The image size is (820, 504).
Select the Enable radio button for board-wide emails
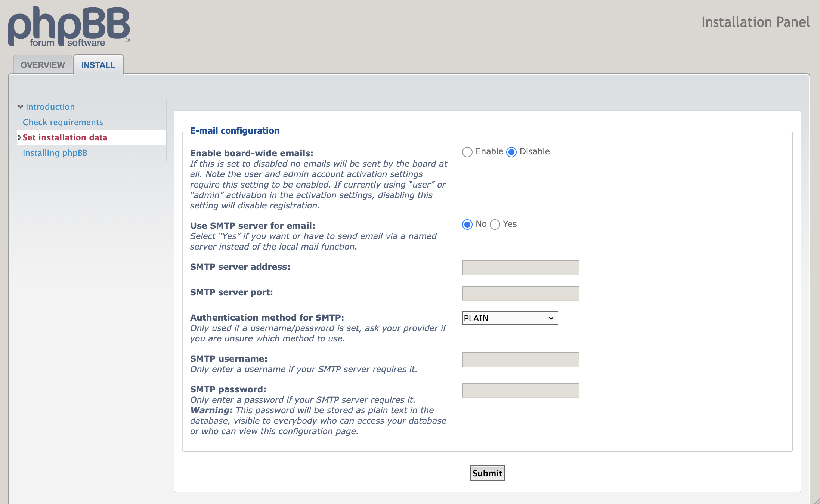tap(467, 152)
